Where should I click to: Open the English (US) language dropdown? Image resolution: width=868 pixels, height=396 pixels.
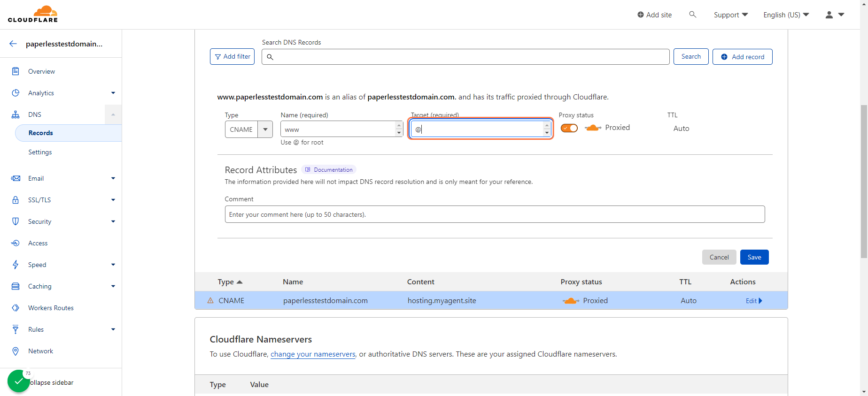coord(786,15)
